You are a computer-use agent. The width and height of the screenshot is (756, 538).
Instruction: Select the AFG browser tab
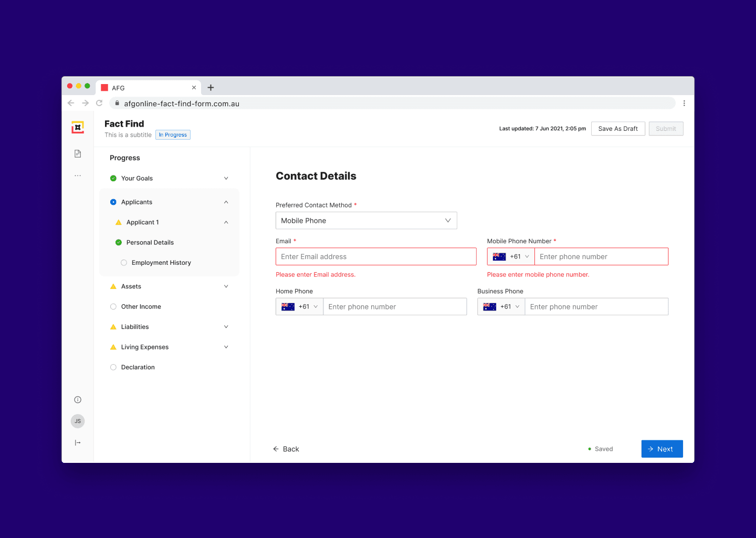point(149,88)
